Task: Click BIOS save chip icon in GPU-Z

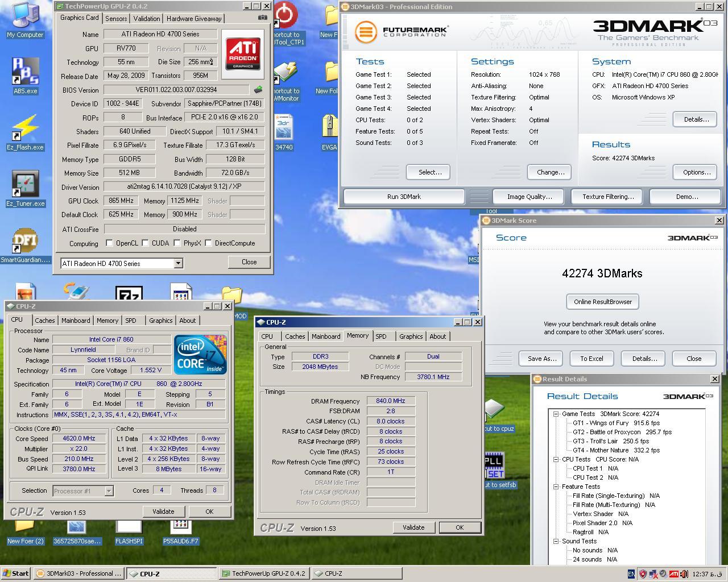Action: 258,89
